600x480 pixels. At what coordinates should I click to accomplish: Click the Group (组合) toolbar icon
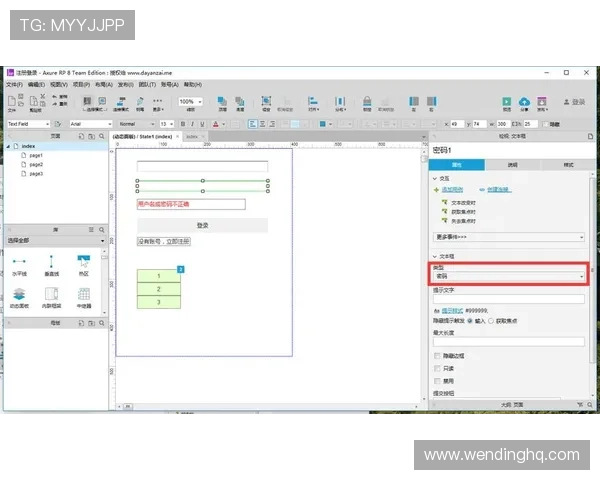pos(266,101)
